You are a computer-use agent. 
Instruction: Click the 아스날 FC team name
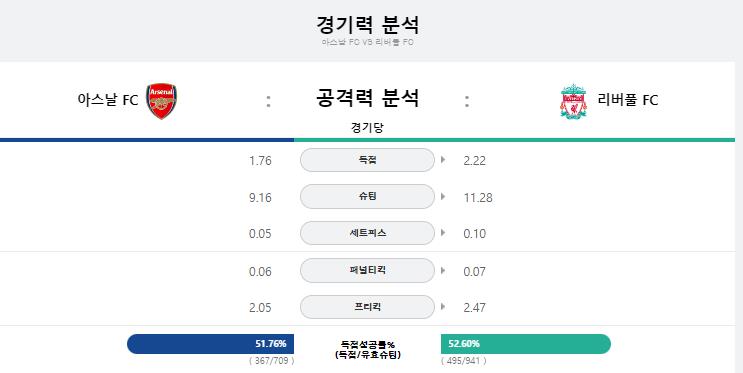tap(108, 100)
